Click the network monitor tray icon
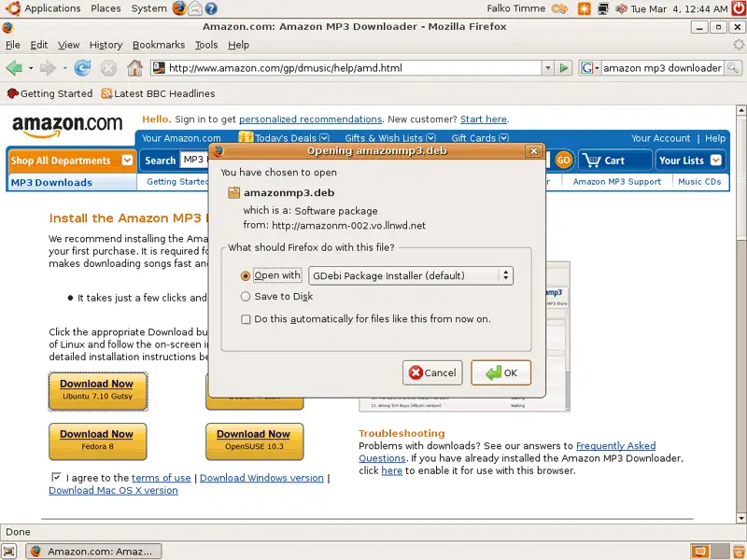 point(603,8)
